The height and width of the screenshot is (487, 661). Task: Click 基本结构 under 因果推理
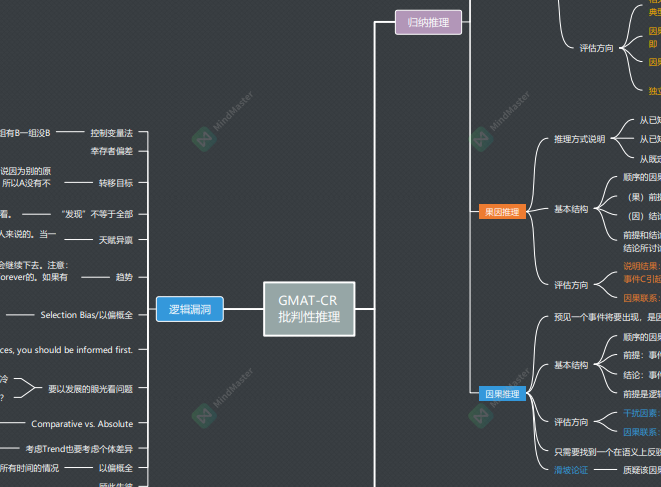click(571, 365)
